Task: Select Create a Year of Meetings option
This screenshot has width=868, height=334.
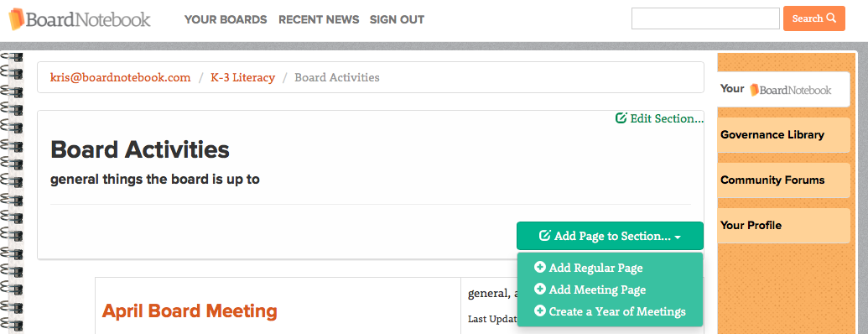Action: tap(610, 311)
